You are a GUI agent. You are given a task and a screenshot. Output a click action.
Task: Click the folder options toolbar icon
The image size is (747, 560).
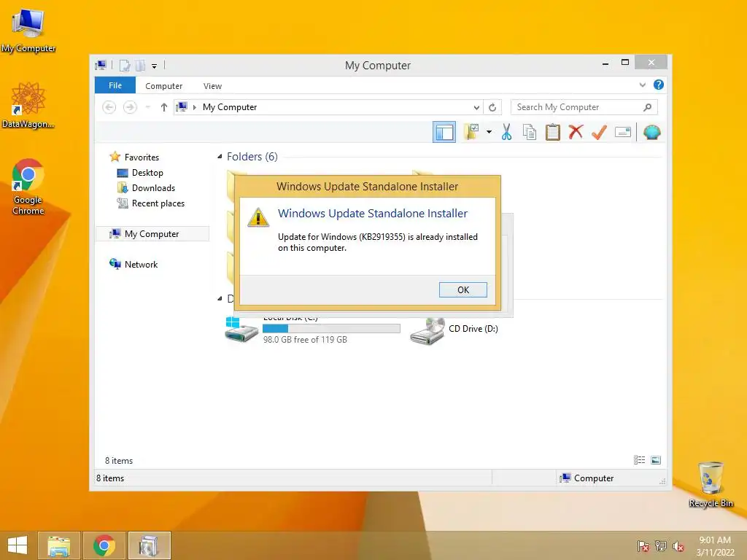coord(471,132)
